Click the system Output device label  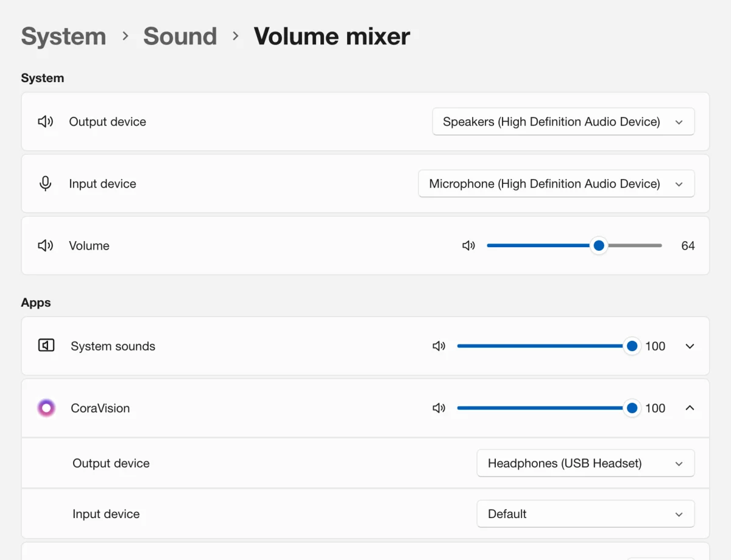[107, 122]
